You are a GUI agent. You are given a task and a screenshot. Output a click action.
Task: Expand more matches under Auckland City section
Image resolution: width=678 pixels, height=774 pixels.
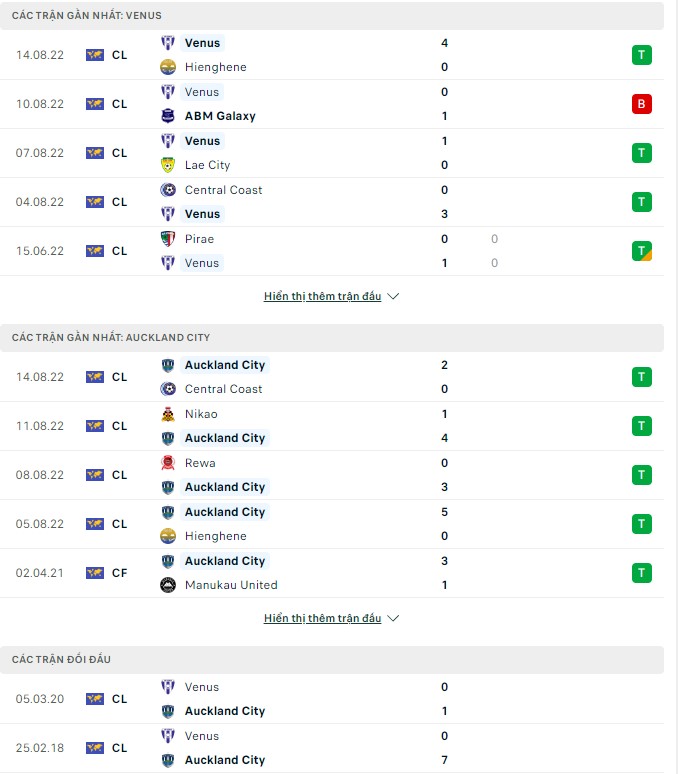click(331, 619)
